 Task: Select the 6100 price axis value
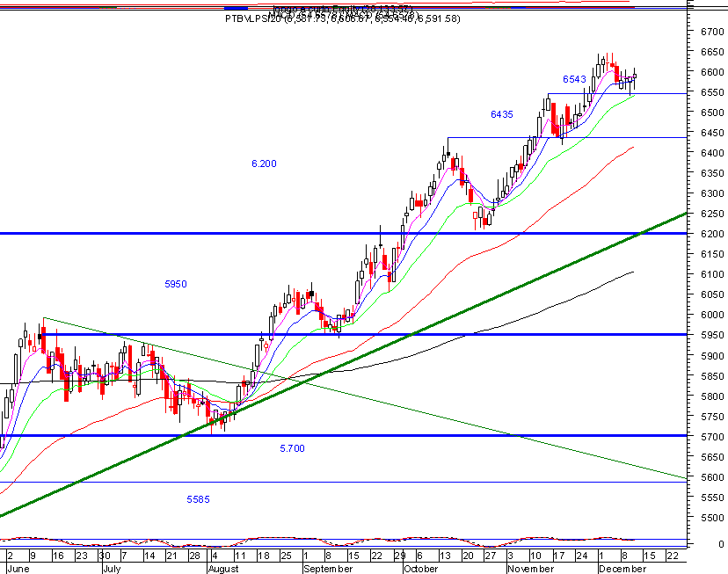712,275
